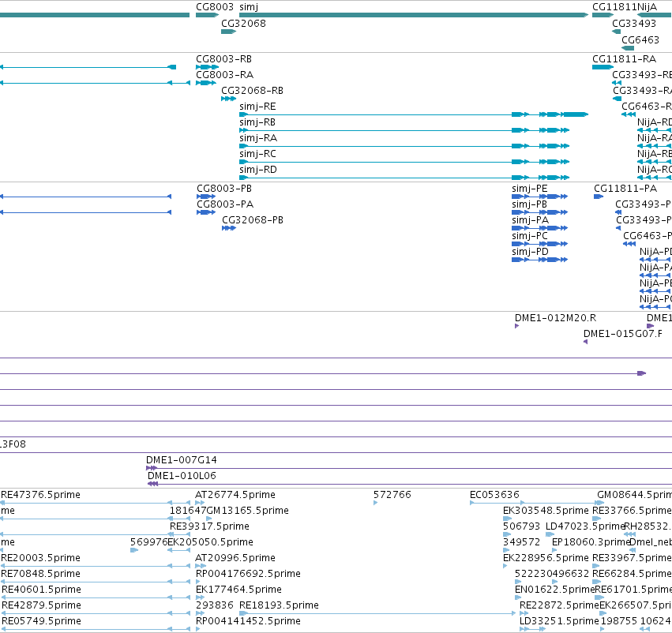Select clone DME1-010L06
Image resolution: width=672 pixels, height=633 pixels.
[x=182, y=476]
